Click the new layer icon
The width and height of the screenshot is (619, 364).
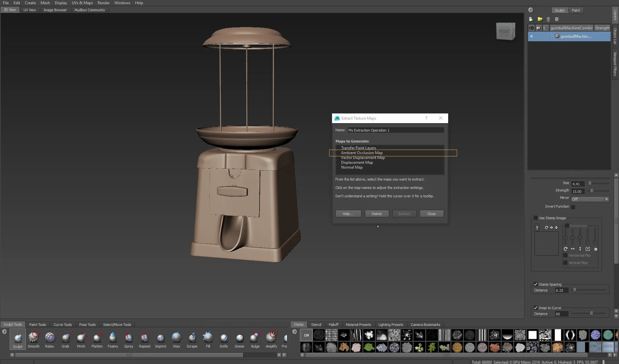click(x=531, y=19)
